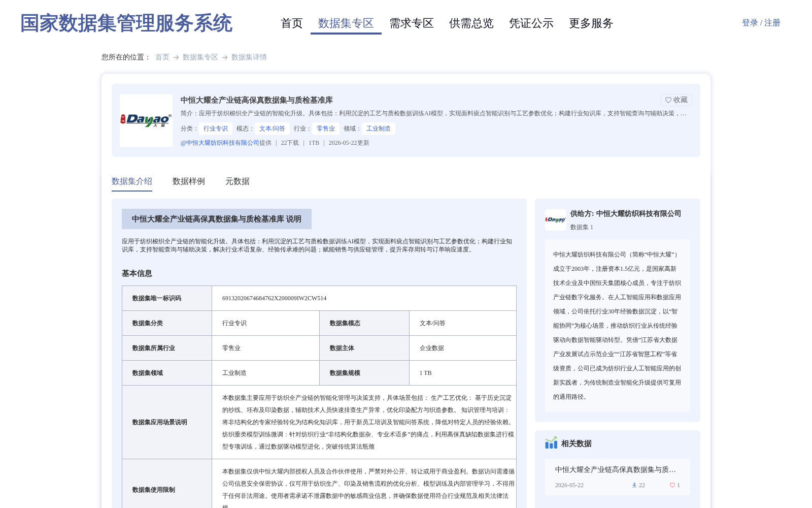The height and width of the screenshot is (508, 812).
Task: Click 数据集模态 table label
Action: (x=345, y=323)
